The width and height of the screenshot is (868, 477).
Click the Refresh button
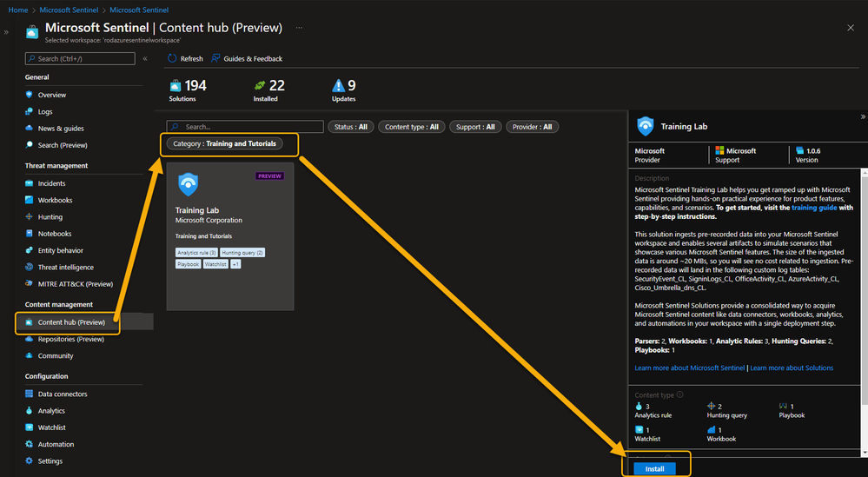pyautogui.click(x=185, y=58)
